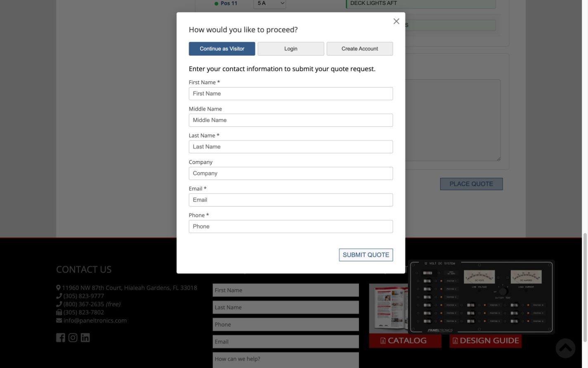Select the Continue as Visitor tab
The image size is (588, 368).
(x=222, y=49)
